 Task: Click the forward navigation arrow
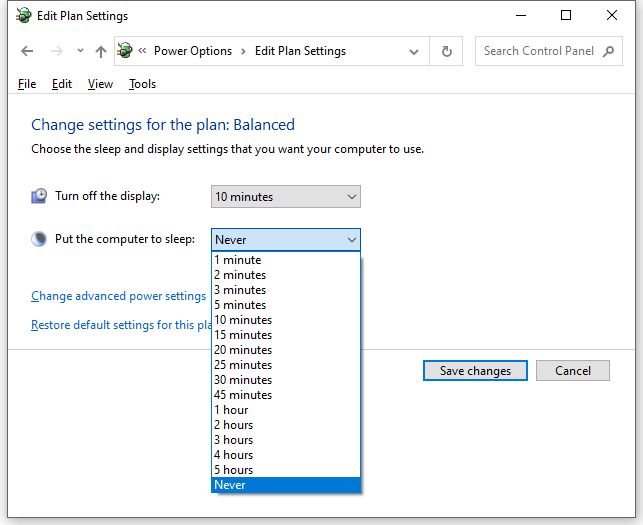tap(57, 51)
